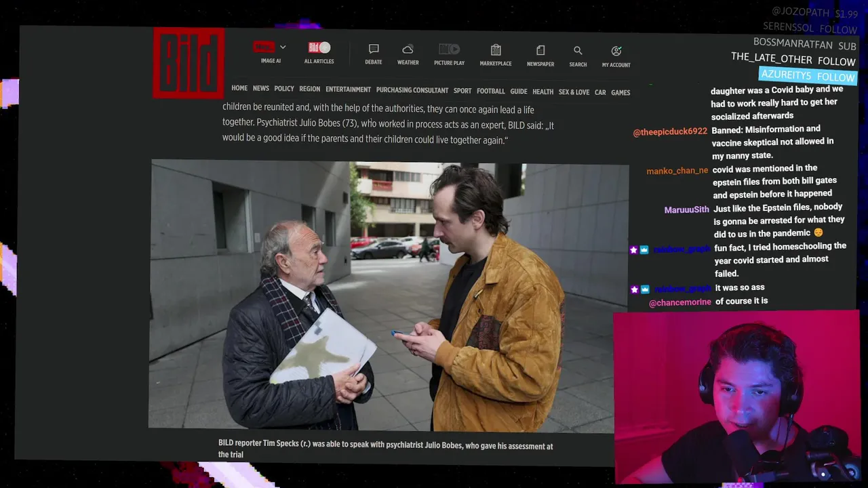The image size is (868, 488).
Task: Click the Search magnifier icon
Action: click(578, 50)
